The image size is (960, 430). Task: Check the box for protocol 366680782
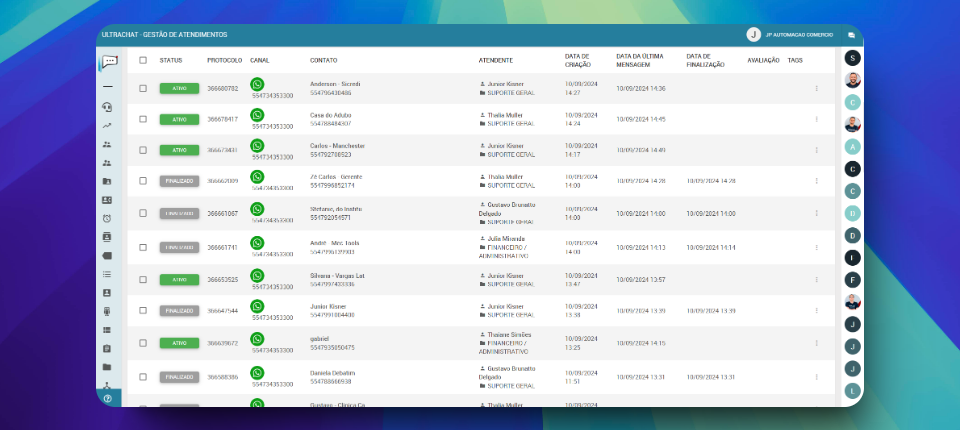point(143,89)
